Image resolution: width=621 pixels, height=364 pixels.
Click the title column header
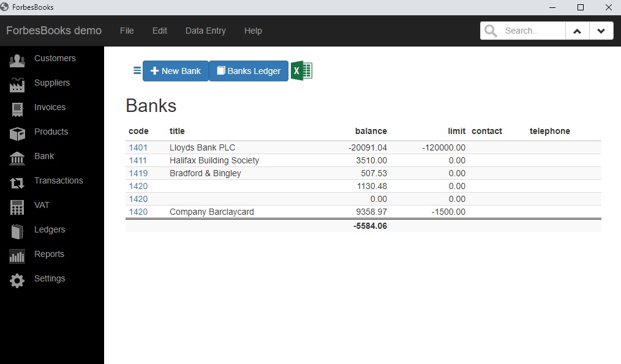[x=177, y=131]
